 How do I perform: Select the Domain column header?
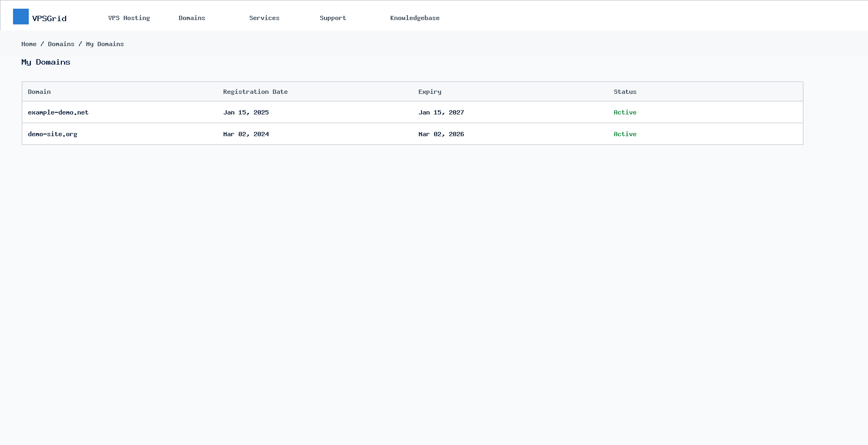click(39, 92)
